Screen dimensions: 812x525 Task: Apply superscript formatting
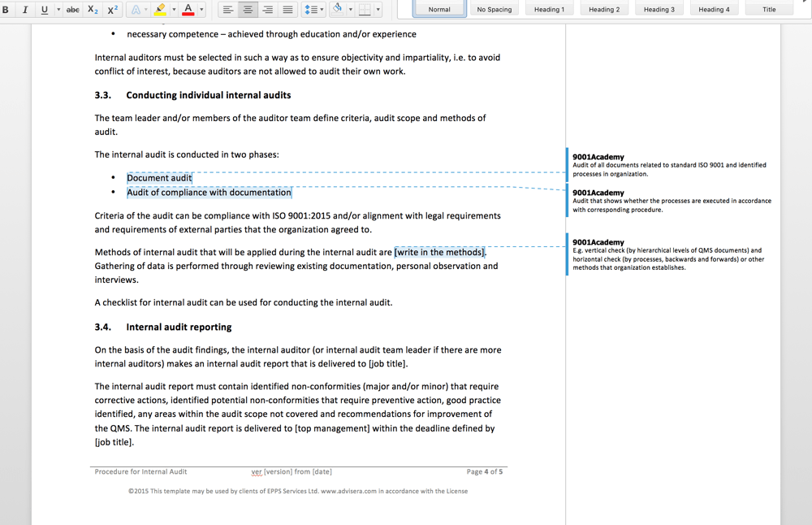click(x=112, y=9)
